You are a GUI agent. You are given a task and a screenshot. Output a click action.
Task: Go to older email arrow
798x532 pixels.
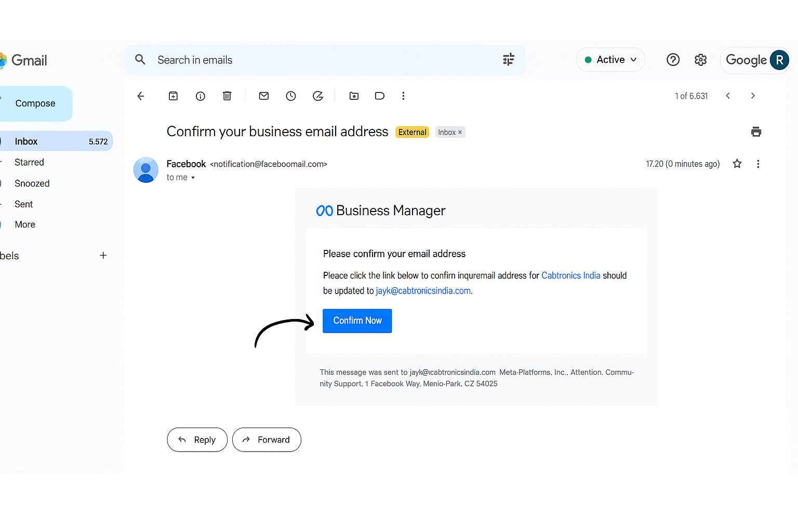point(753,96)
